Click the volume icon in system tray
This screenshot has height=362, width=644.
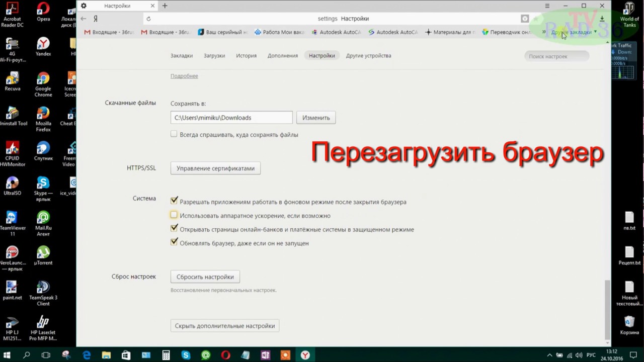point(579,355)
